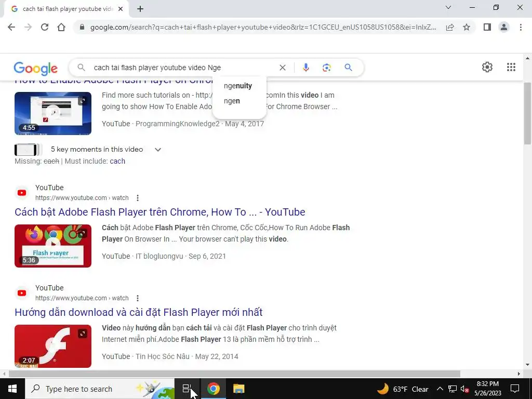
Task: Click the address bar URL
Action: click(263, 27)
